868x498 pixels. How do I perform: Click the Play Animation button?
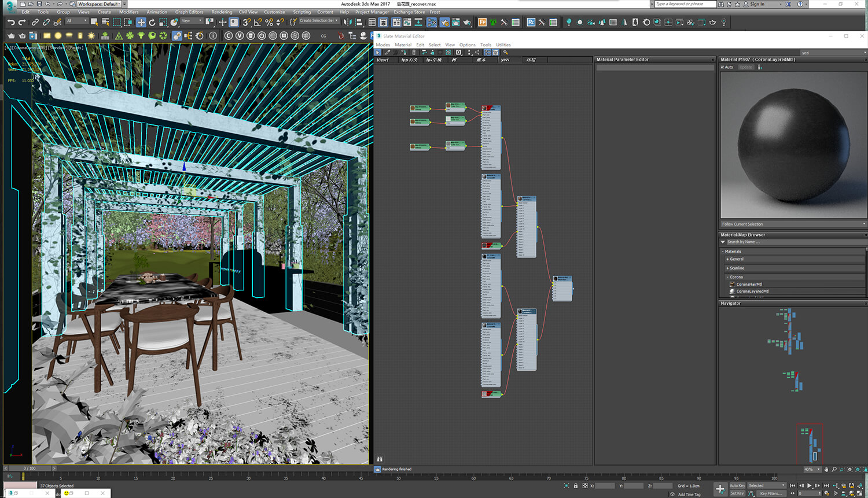tap(809, 486)
